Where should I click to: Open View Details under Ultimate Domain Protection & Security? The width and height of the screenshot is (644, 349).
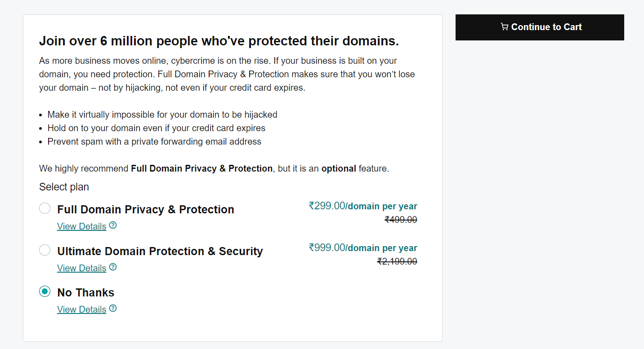pos(81,268)
